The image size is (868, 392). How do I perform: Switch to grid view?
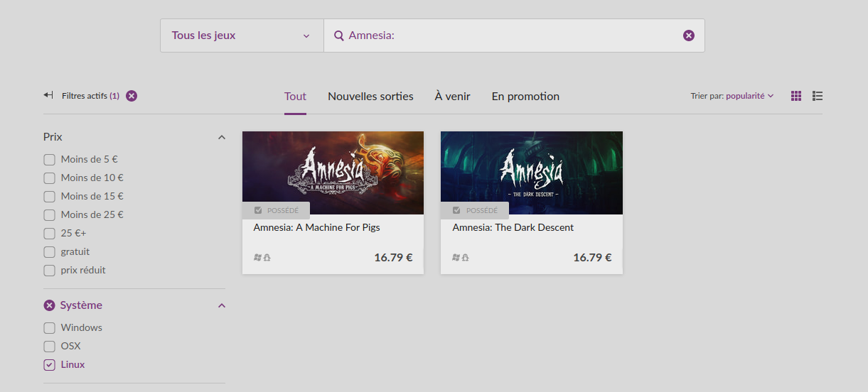pos(796,96)
